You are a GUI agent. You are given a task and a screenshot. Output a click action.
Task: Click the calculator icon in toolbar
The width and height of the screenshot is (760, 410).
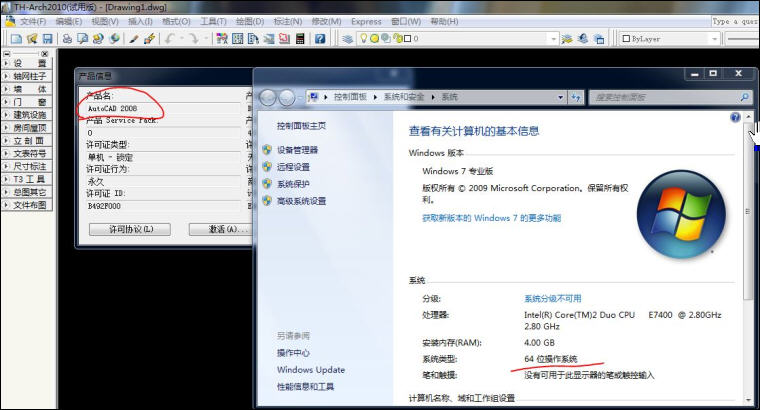pyautogui.click(x=300, y=39)
